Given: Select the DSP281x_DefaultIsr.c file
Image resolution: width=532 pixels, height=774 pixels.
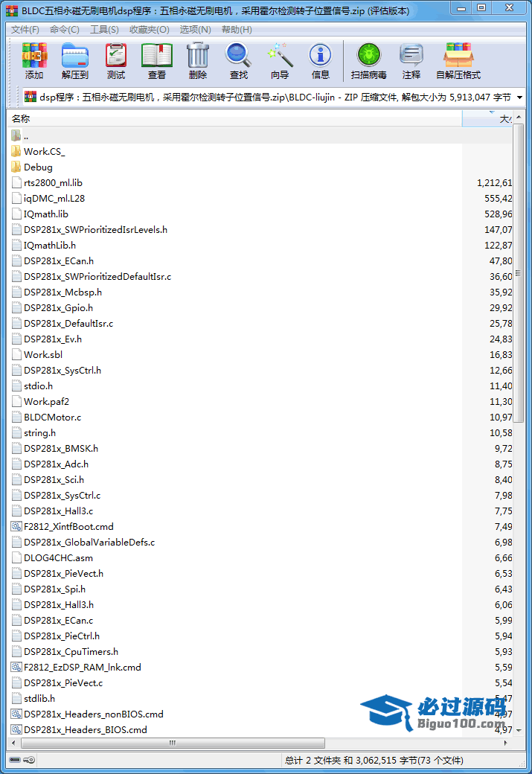Looking at the screenshot, I should (68, 323).
